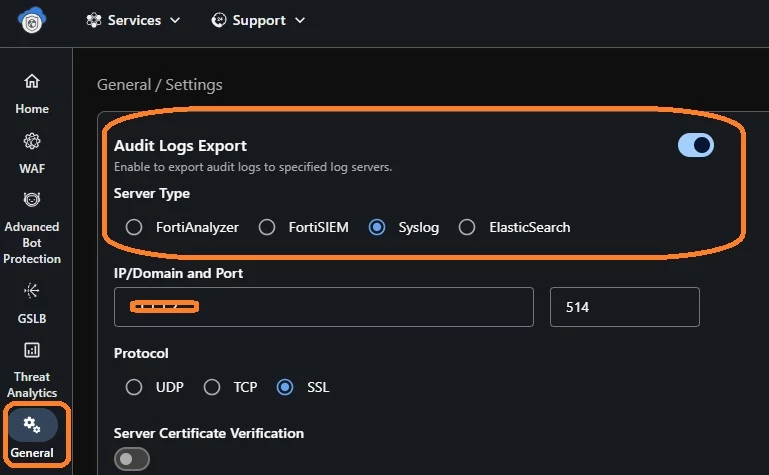Image resolution: width=769 pixels, height=475 pixels.
Task: Select Syslog server type
Action: [x=377, y=227]
